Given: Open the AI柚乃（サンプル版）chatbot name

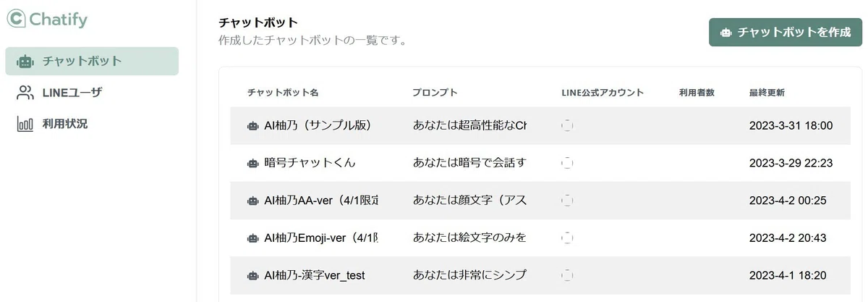Looking at the screenshot, I should point(318,126).
